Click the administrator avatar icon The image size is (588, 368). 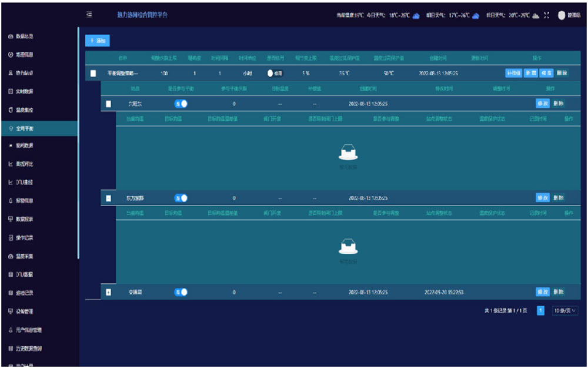coord(562,15)
